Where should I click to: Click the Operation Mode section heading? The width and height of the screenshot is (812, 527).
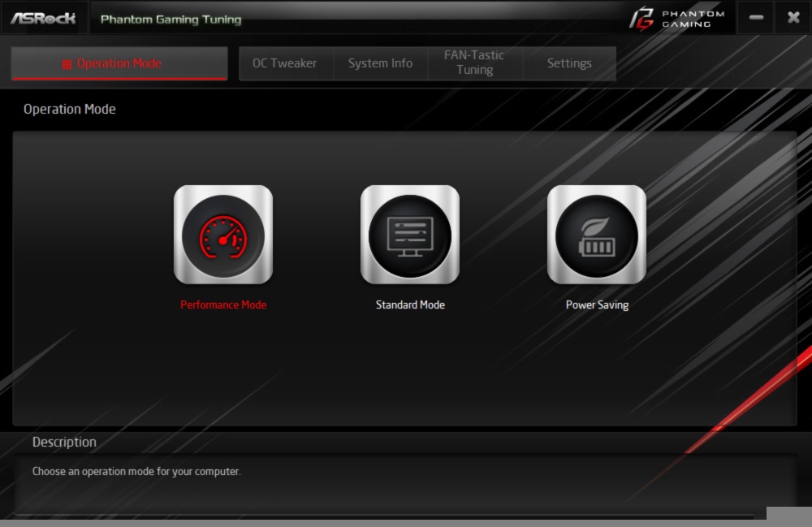tap(69, 110)
